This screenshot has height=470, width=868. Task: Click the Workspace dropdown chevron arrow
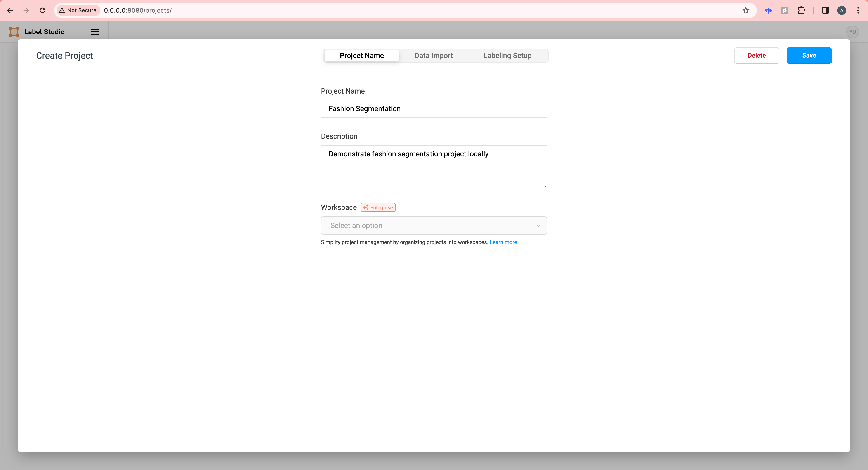538,226
